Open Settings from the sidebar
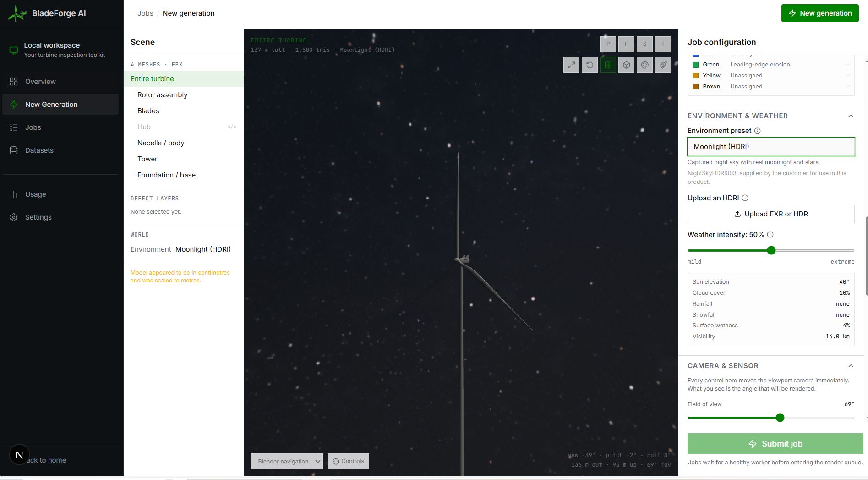The image size is (868, 480). (x=60, y=217)
